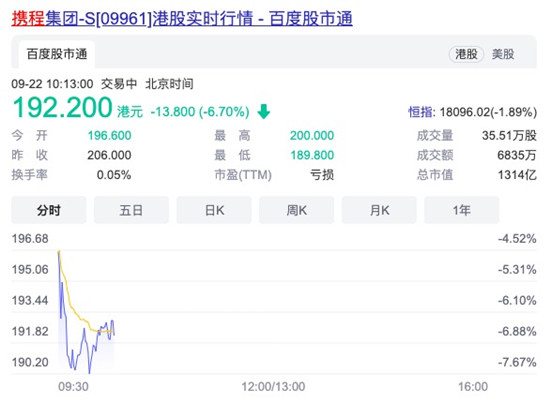Select the 月K chart tab
Screen dimensions: 550x402
pos(379,210)
